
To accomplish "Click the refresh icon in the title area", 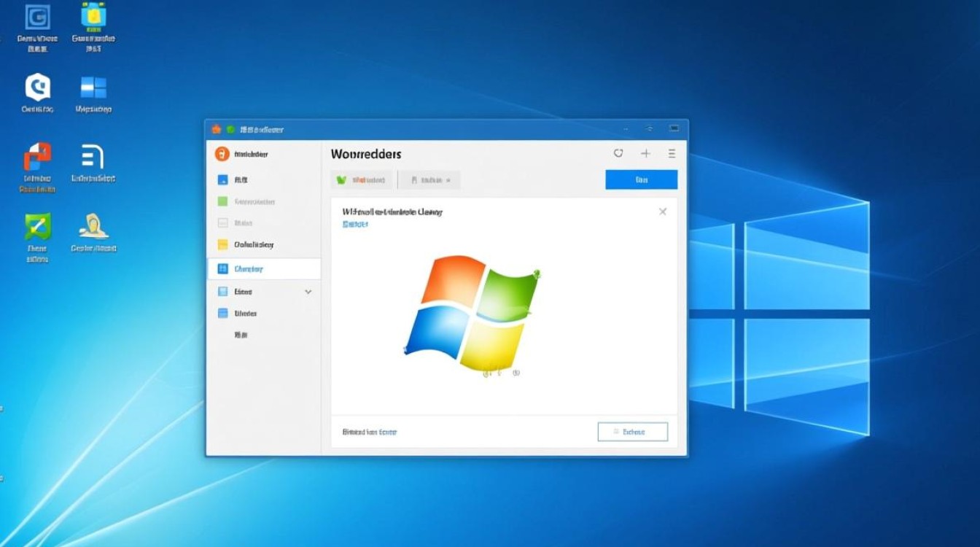I will 619,154.
